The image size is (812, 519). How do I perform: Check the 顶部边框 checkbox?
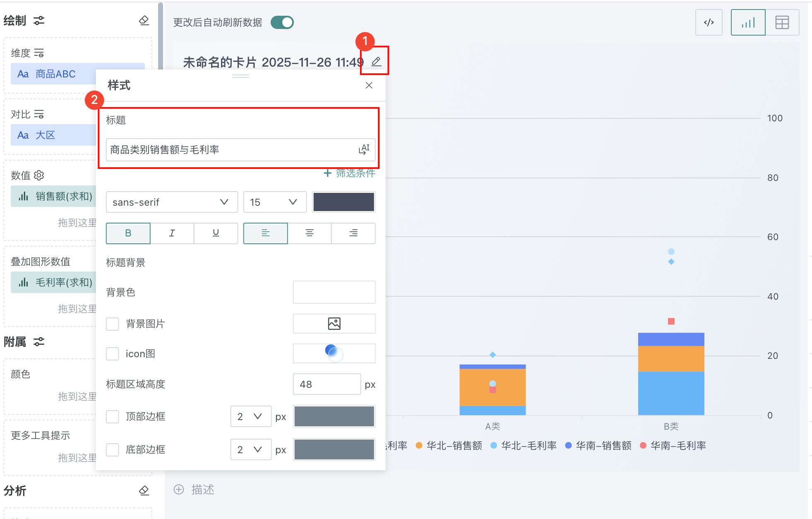pos(113,416)
